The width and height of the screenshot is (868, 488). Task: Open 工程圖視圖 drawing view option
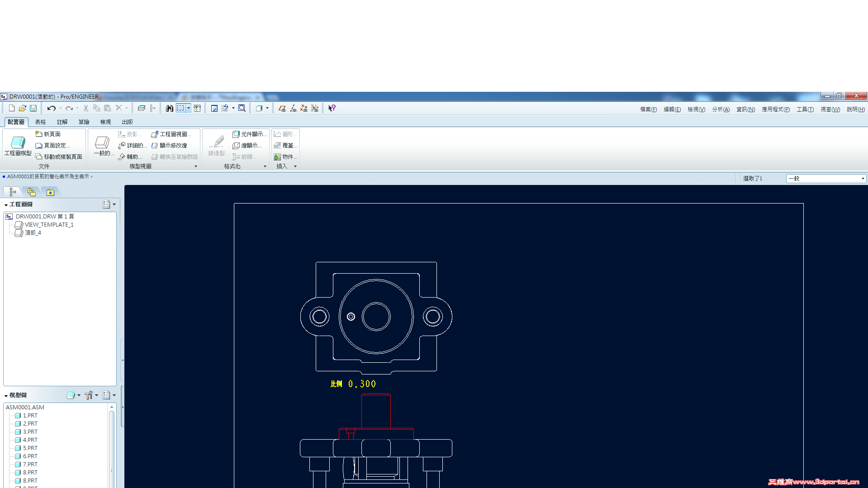coord(171,134)
